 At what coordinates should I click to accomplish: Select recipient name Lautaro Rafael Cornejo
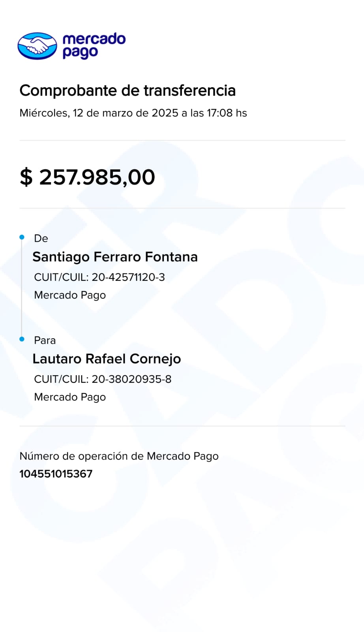107,359
